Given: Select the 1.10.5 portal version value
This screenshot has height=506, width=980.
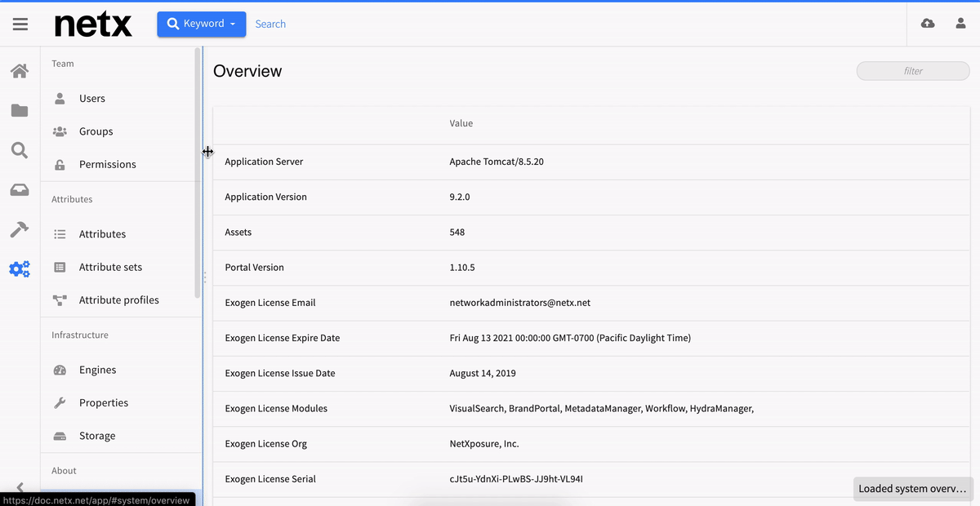Looking at the screenshot, I should pos(462,268).
